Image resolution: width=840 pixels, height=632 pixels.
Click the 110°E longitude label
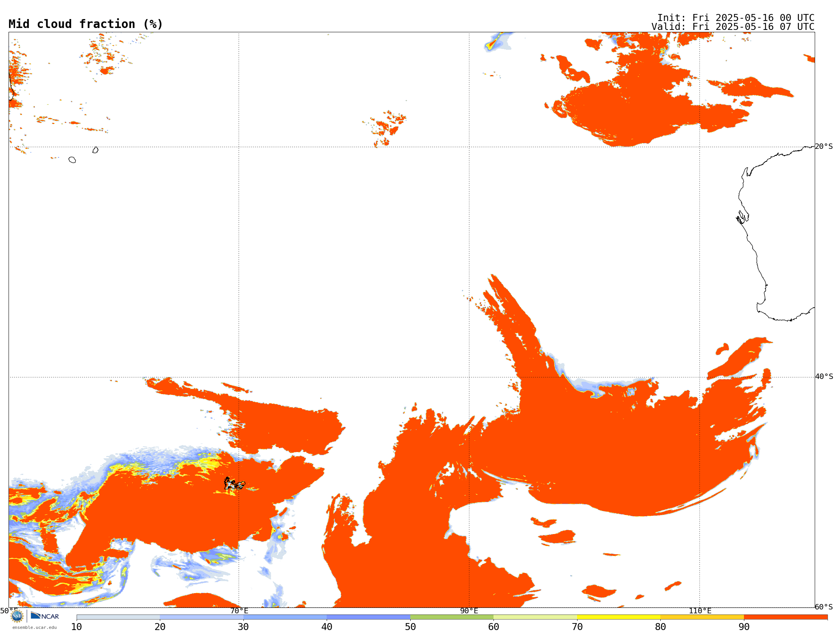700,611
